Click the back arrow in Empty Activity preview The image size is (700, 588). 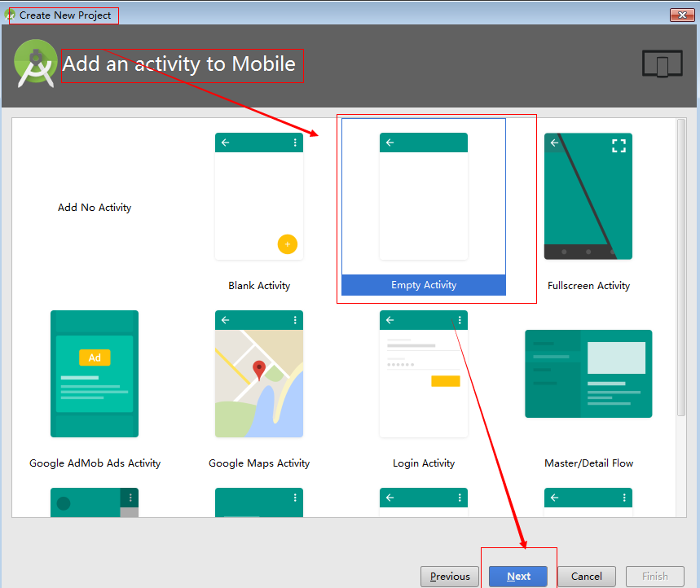coord(390,143)
